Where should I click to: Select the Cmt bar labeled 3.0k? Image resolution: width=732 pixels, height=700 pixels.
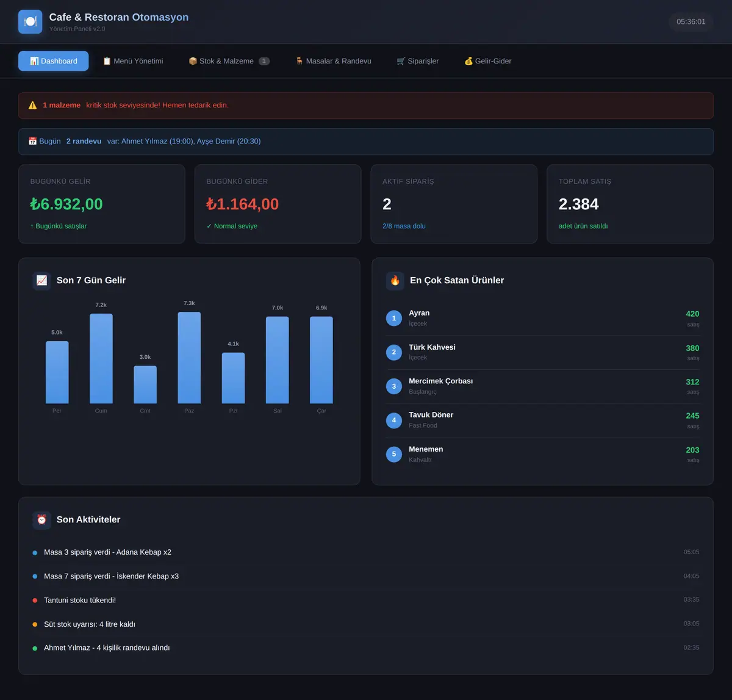pyautogui.click(x=145, y=384)
